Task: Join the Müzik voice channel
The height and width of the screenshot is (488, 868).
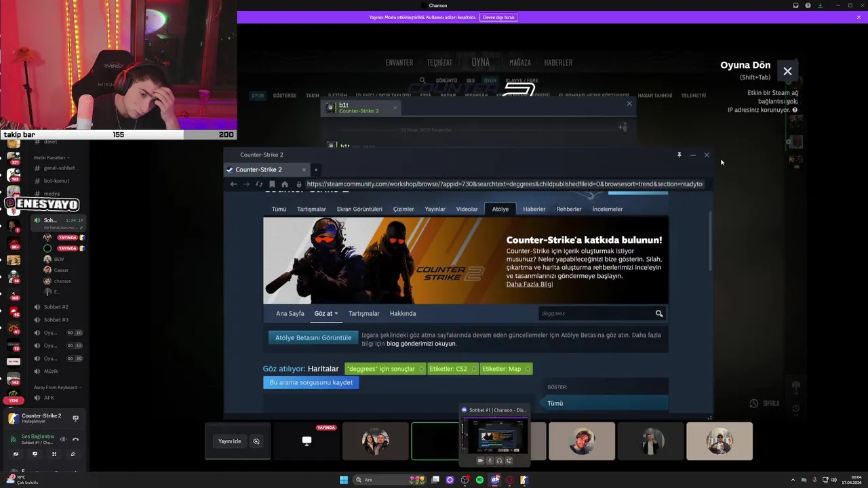Action: coord(51,371)
